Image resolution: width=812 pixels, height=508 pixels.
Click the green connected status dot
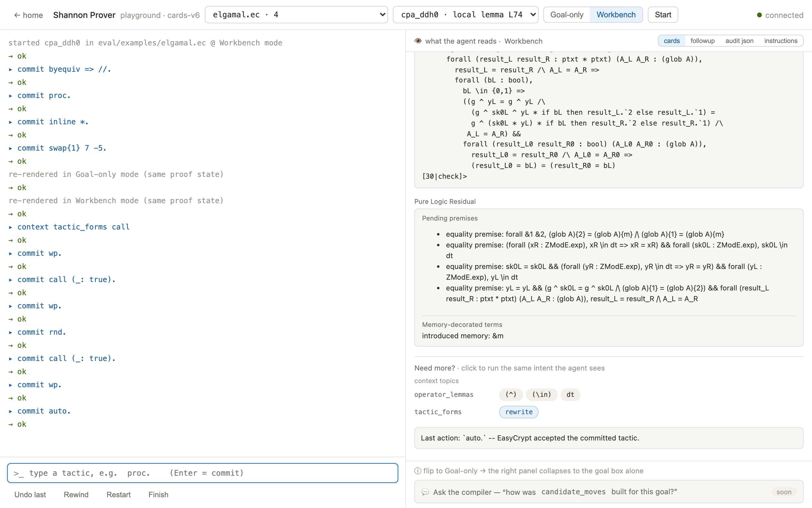point(759,15)
